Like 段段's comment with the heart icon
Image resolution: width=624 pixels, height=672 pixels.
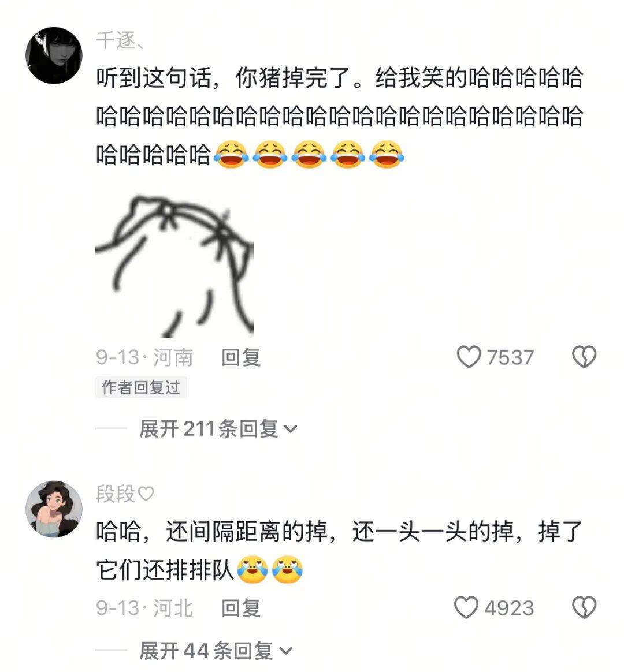coord(466,608)
